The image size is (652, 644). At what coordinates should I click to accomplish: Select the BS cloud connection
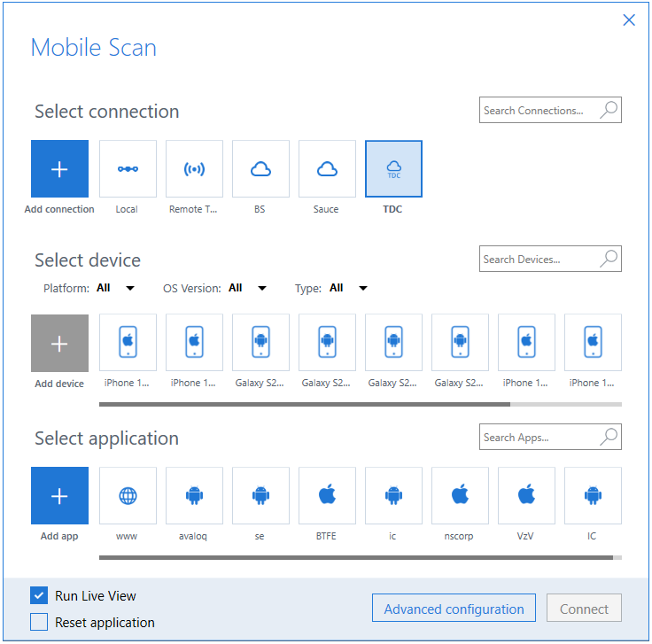260,168
